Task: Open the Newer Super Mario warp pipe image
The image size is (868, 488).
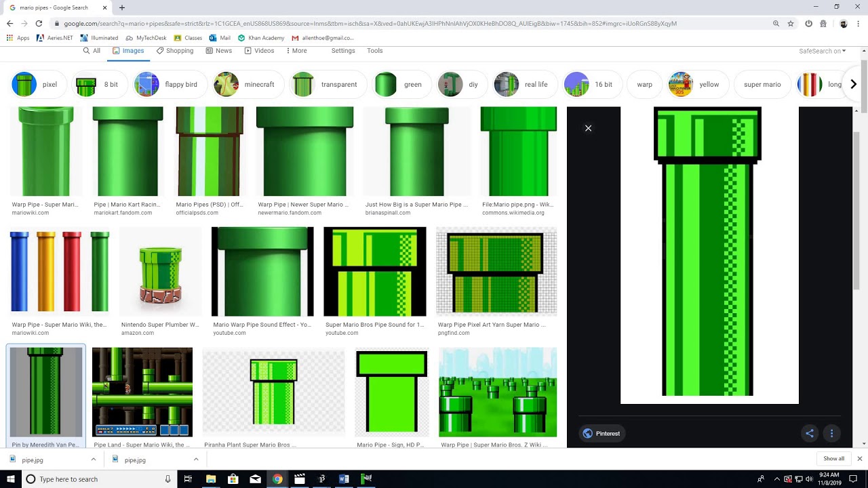Action: tap(304, 151)
